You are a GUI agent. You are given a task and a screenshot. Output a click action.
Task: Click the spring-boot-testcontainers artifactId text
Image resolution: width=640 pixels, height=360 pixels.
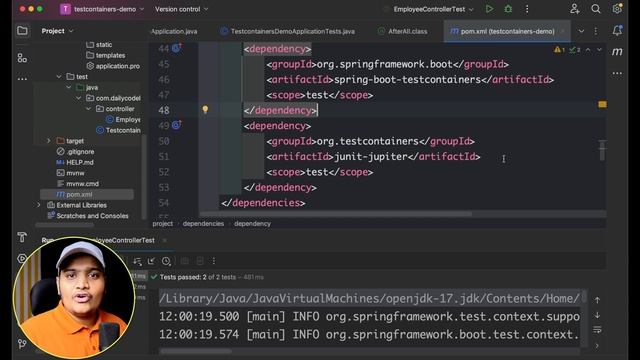[407, 80]
